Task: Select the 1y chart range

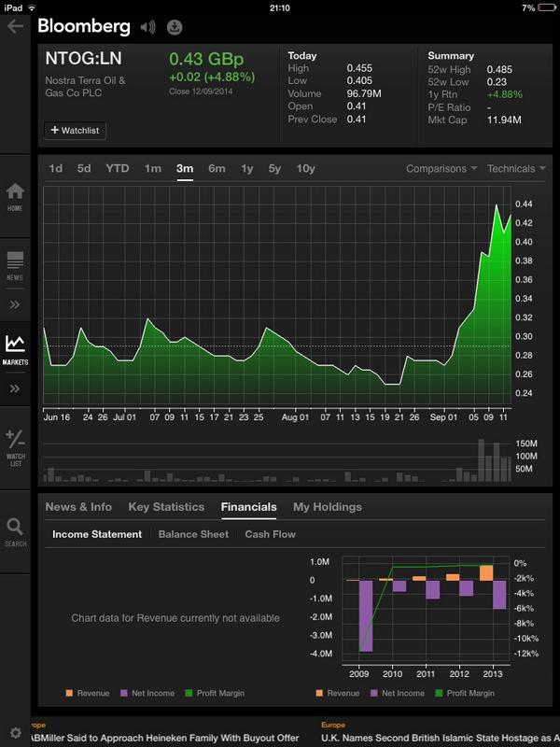Action: click(x=246, y=169)
